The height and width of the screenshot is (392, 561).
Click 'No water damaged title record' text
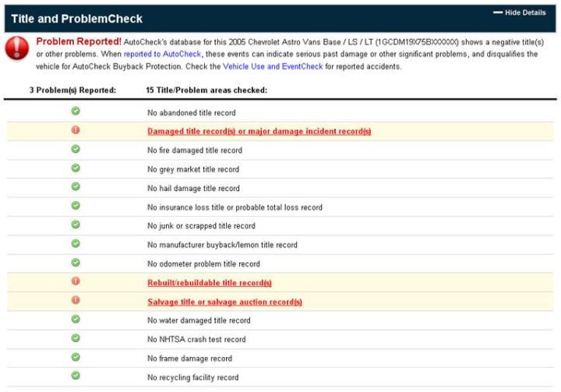click(199, 320)
